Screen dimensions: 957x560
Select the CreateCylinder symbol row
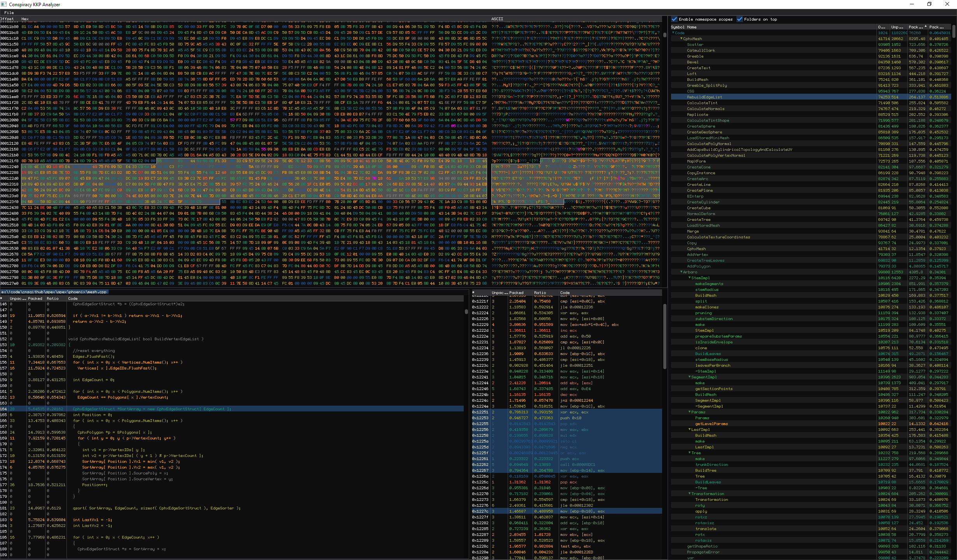coord(810,202)
